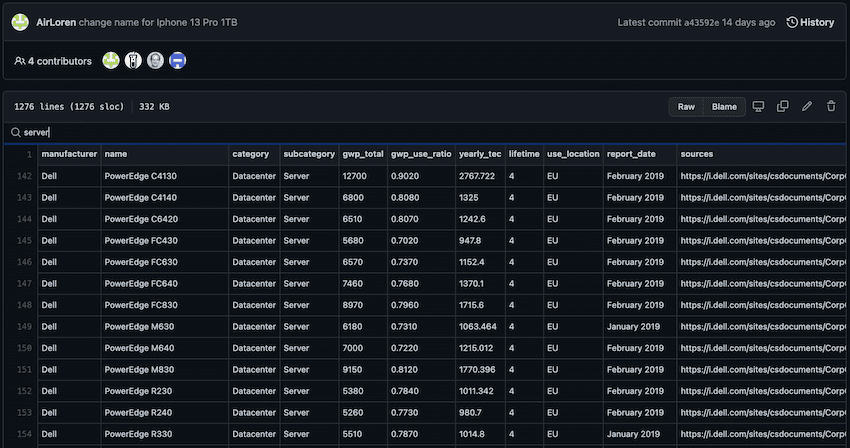This screenshot has width=850, height=448.
Task: Click the first contributor avatar
Action: (x=111, y=61)
